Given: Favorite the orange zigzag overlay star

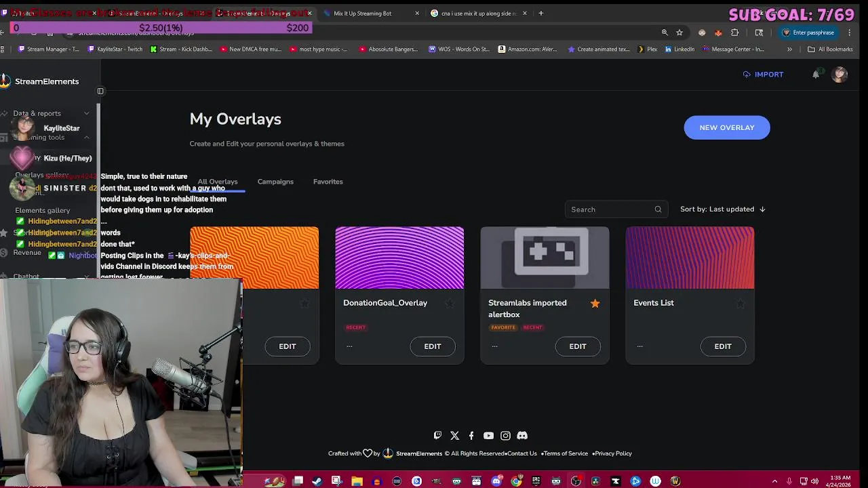Looking at the screenshot, I should point(304,304).
